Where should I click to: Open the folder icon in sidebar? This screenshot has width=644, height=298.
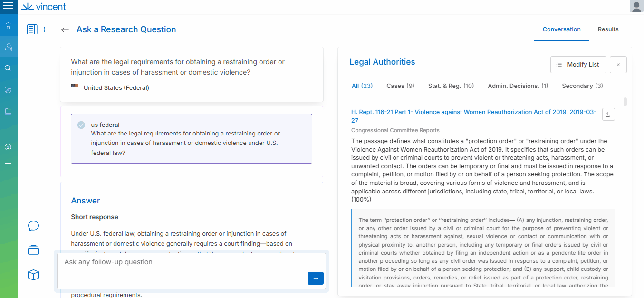pos(8,111)
